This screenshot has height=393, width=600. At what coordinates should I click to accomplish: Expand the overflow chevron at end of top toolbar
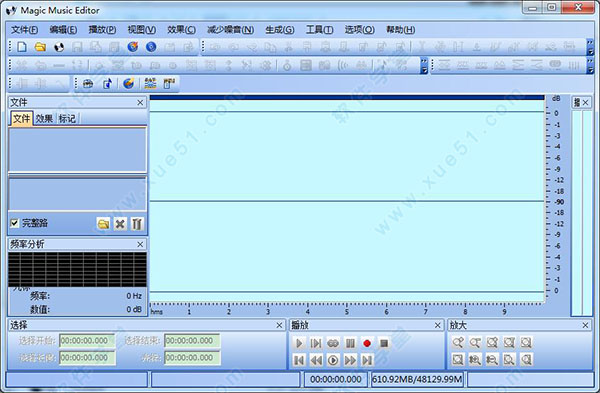[590, 47]
